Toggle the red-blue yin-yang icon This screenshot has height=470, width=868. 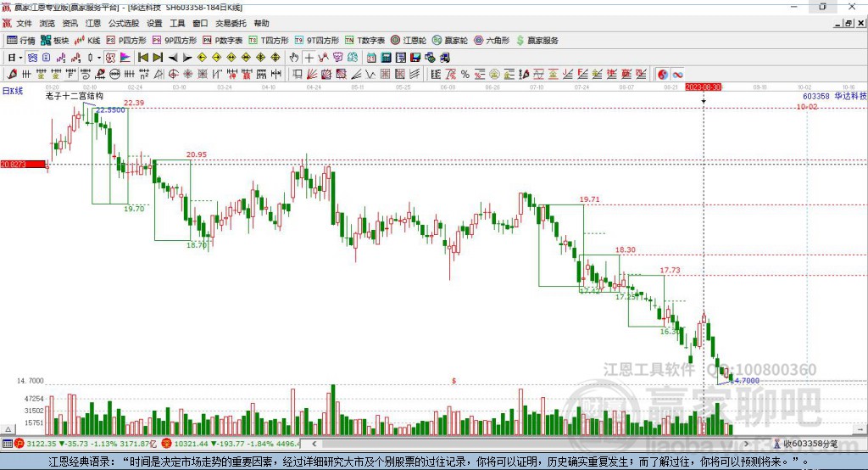point(663,75)
